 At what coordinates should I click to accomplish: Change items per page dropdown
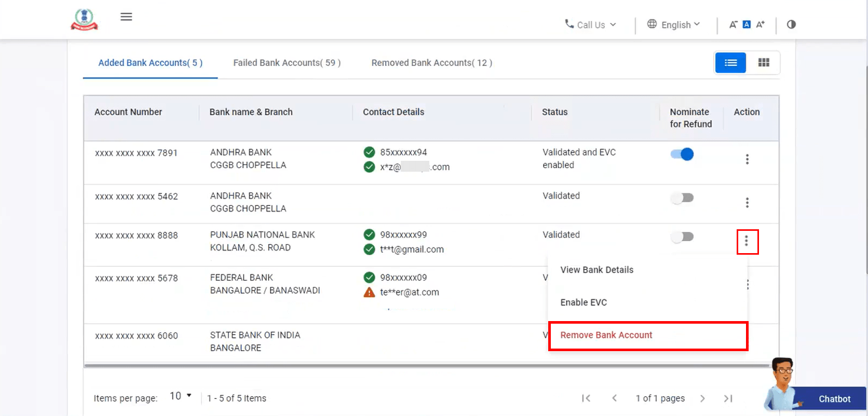click(180, 396)
